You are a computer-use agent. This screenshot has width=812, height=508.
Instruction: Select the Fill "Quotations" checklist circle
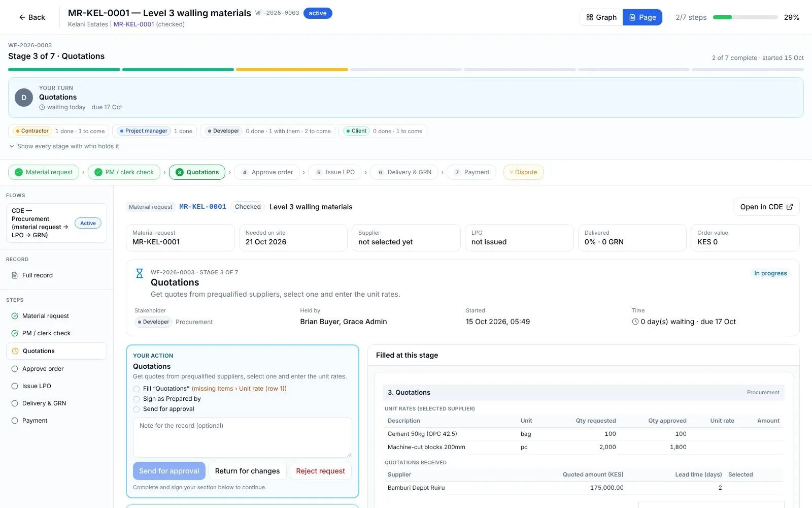[137, 389]
